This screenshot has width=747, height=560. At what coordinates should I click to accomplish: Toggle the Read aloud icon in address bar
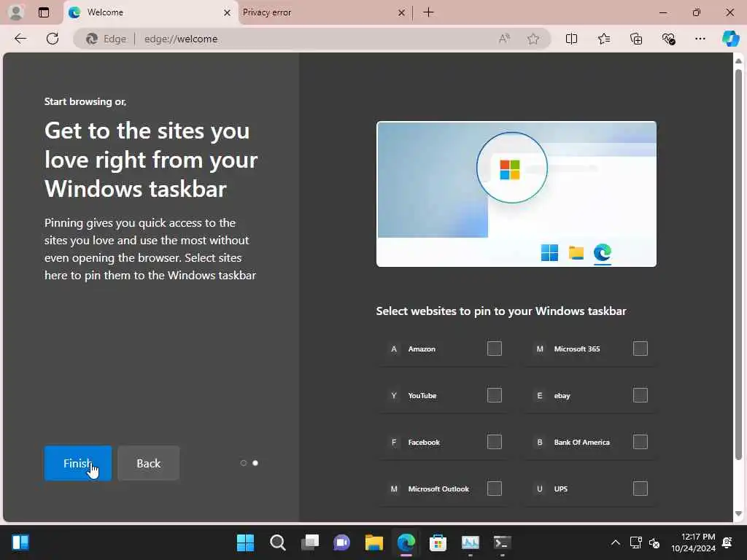pos(504,39)
